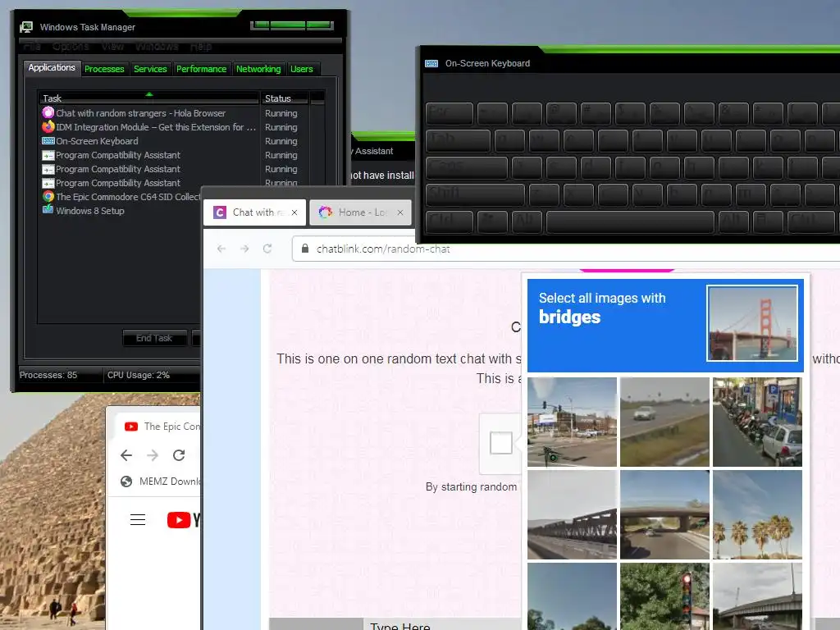Switch to the 'Chat with' browser tab
The height and width of the screenshot is (630, 840).
pyautogui.click(x=254, y=212)
